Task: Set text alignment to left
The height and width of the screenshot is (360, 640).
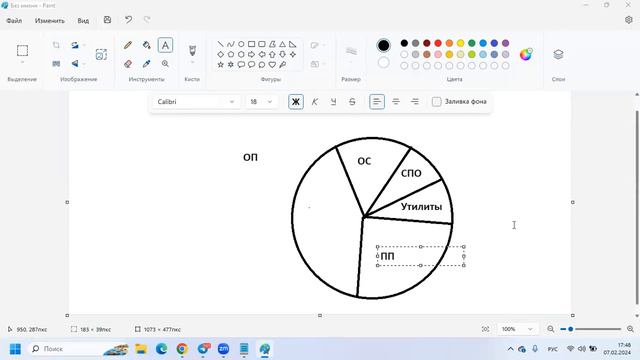Action: pos(377,102)
